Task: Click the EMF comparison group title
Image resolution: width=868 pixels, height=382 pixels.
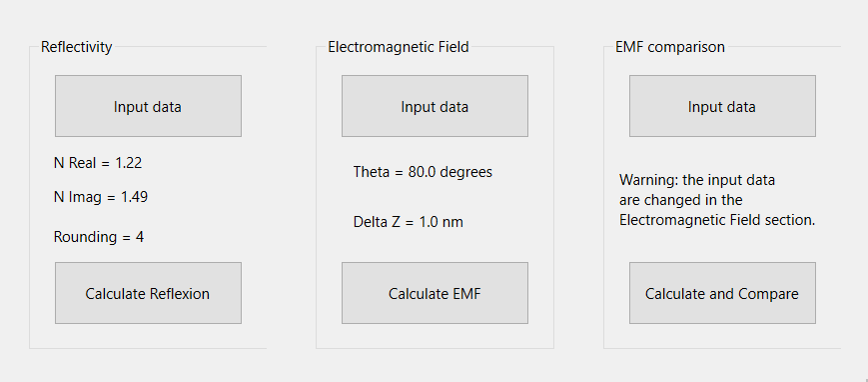Action: [670, 47]
